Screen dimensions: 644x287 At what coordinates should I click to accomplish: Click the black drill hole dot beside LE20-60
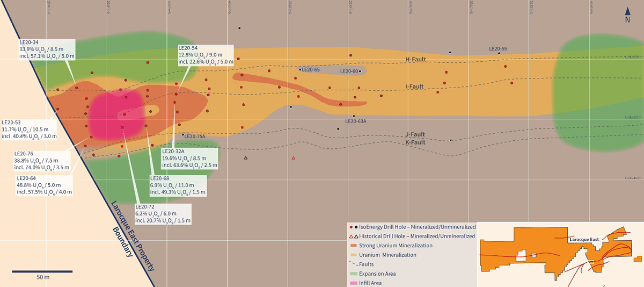[360, 71]
